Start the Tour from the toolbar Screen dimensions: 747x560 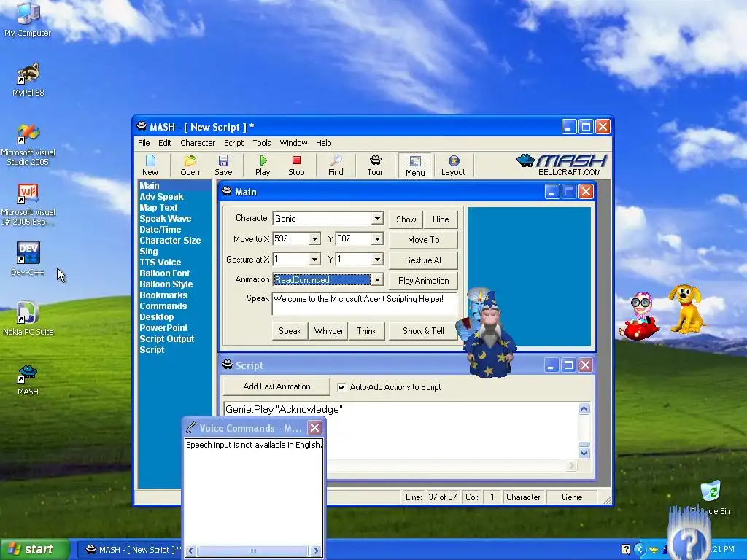pyautogui.click(x=375, y=166)
